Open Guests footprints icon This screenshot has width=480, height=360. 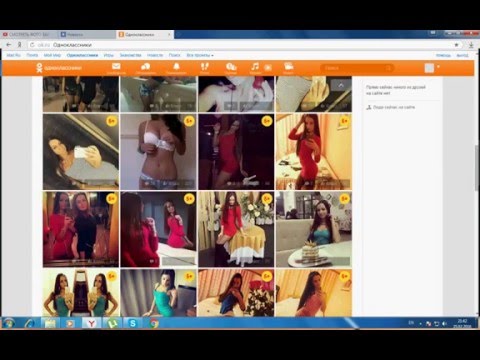click(204, 67)
